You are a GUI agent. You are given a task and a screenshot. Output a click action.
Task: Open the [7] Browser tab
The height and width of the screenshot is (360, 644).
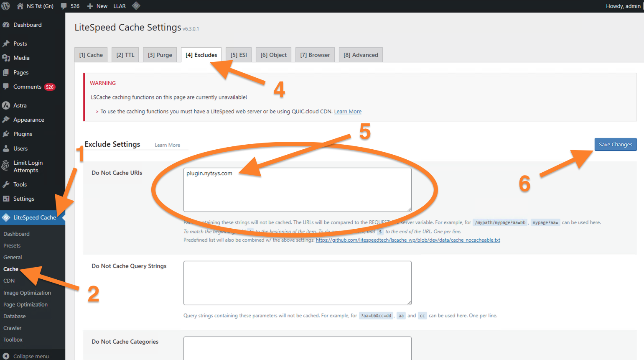[315, 55]
